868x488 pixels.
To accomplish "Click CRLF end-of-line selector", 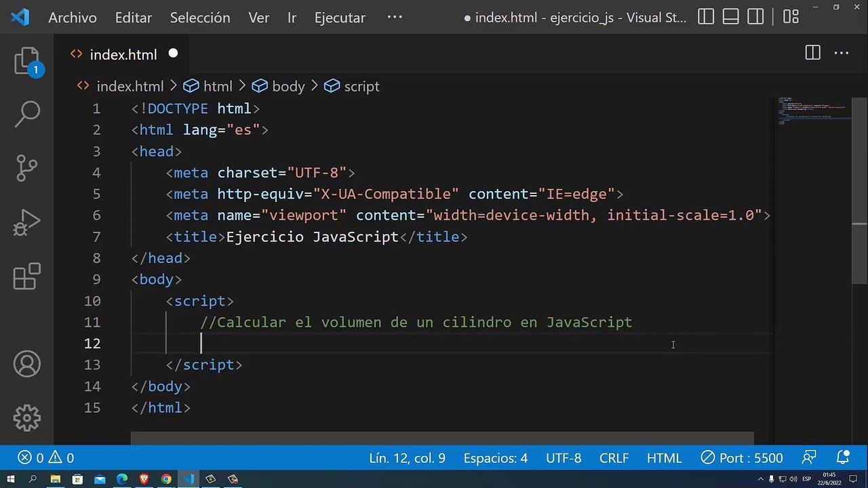I will point(614,458).
